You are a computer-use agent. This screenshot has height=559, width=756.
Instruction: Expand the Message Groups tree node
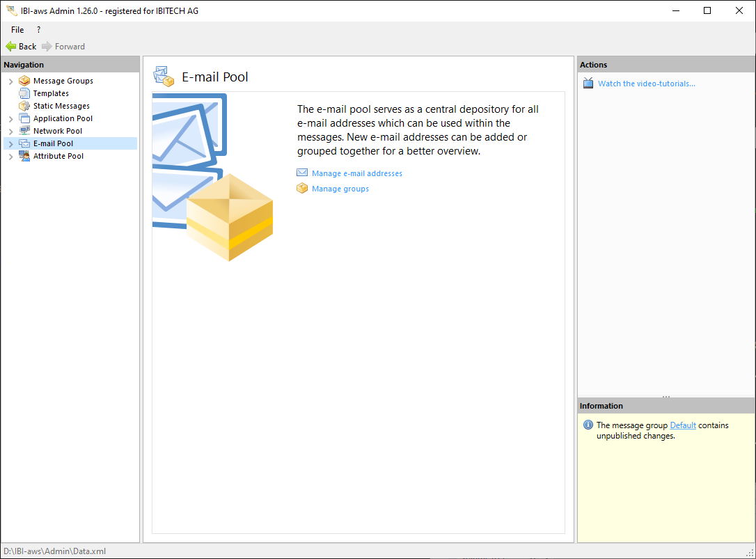(10, 81)
